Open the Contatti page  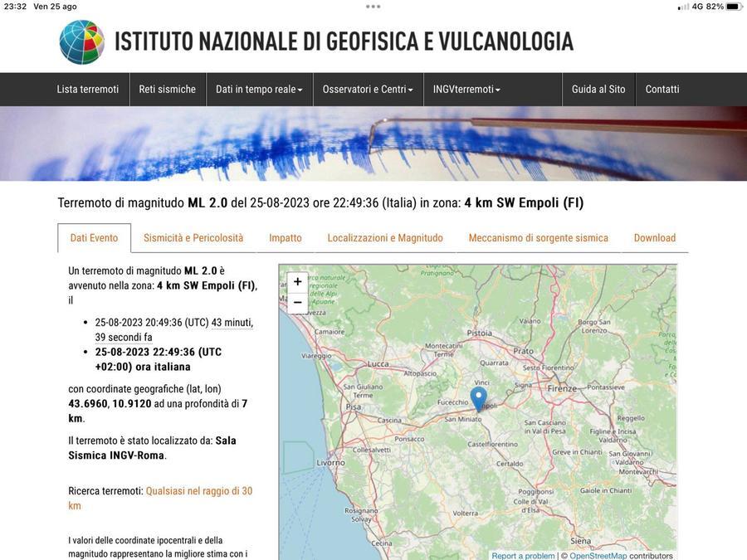coord(662,89)
